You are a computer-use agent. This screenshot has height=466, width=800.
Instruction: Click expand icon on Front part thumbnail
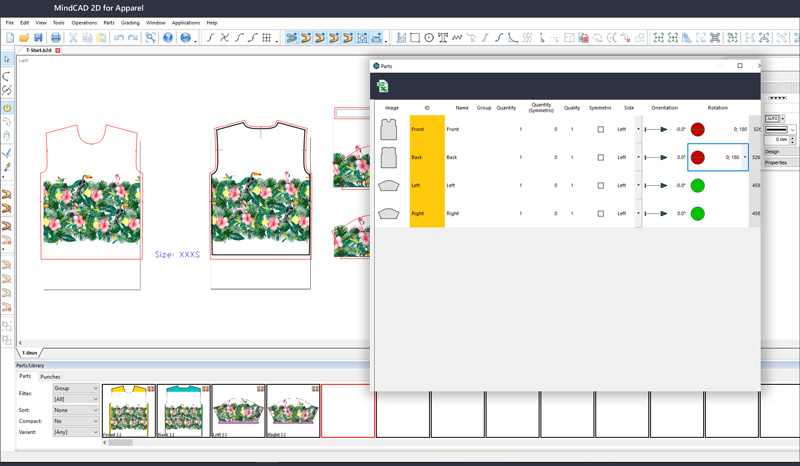151,388
